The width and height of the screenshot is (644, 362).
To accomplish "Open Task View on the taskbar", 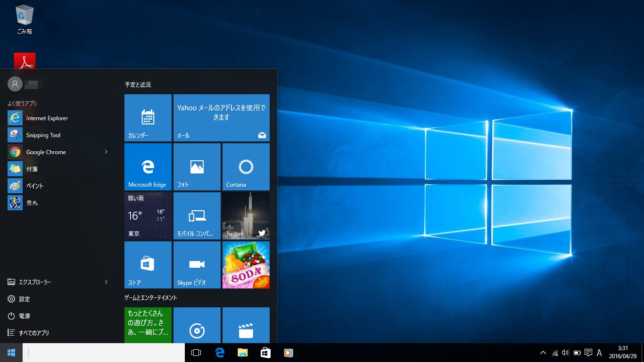I will click(196, 353).
